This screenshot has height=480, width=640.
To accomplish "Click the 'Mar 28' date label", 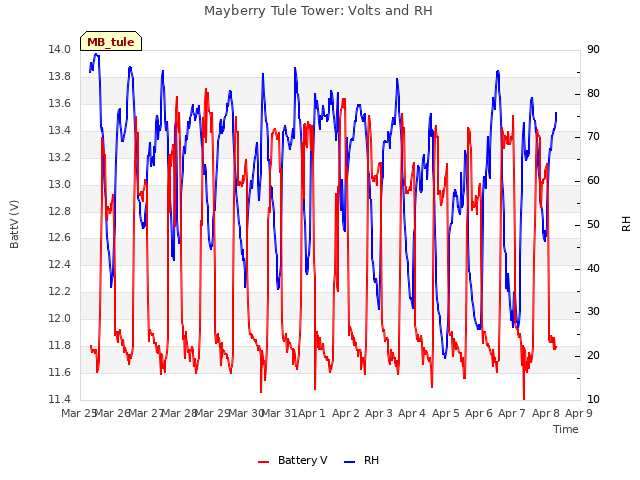I will (x=180, y=413).
